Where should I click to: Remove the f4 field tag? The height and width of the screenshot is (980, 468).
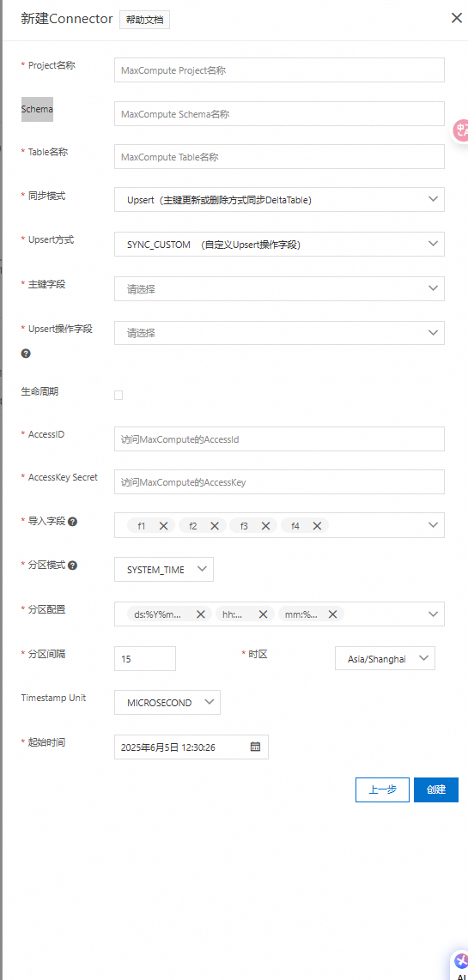point(317,526)
